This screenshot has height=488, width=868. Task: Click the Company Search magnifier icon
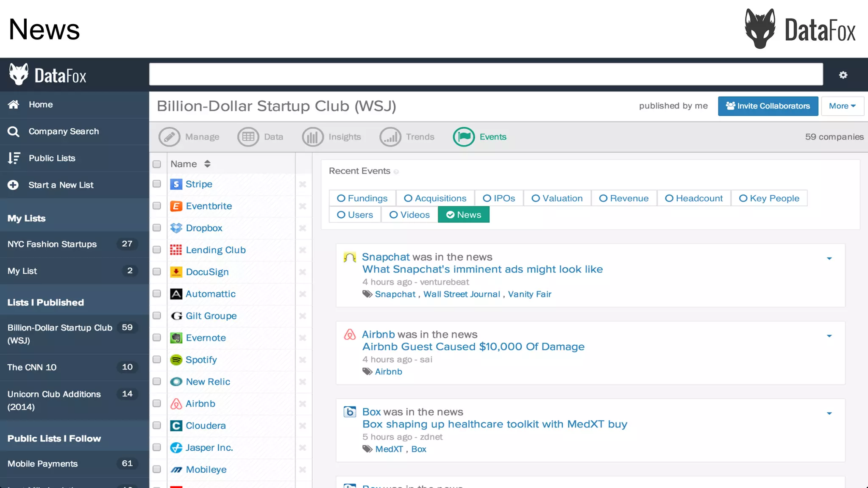13,131
